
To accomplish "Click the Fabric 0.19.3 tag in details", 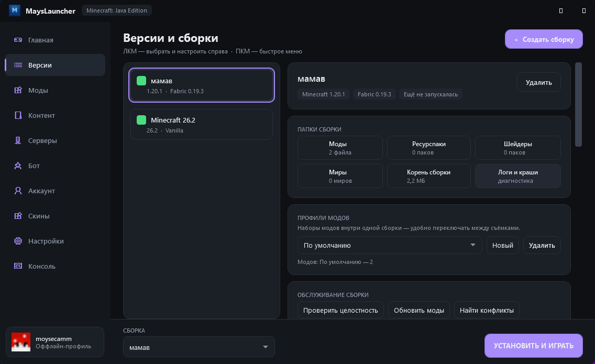I will click(374, 94).
